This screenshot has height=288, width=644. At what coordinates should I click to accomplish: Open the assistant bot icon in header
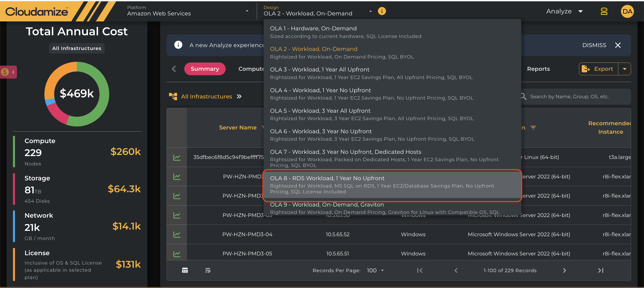[x=604, y=11]
